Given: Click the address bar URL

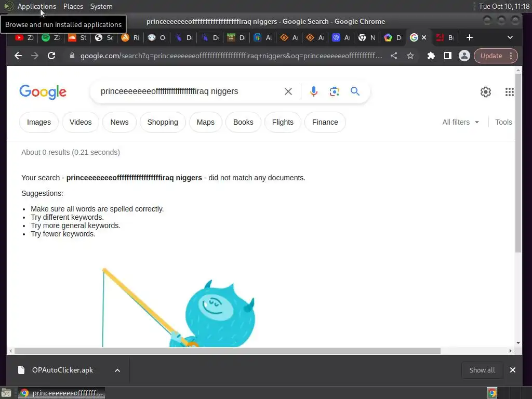Looking at the screenshot, I should pyautogui.click(x=231, y=56).
